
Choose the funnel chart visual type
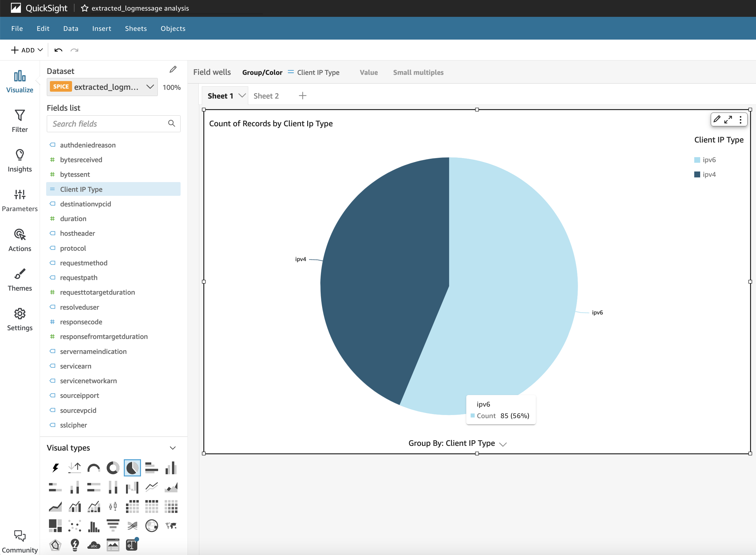tap(113, 525)
